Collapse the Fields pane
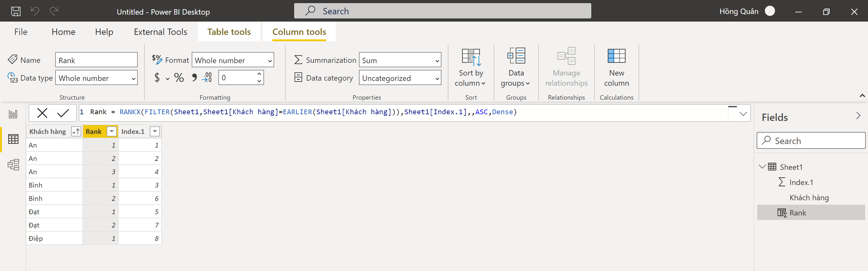Screen dimensions: 868x271 click(858, 116)
